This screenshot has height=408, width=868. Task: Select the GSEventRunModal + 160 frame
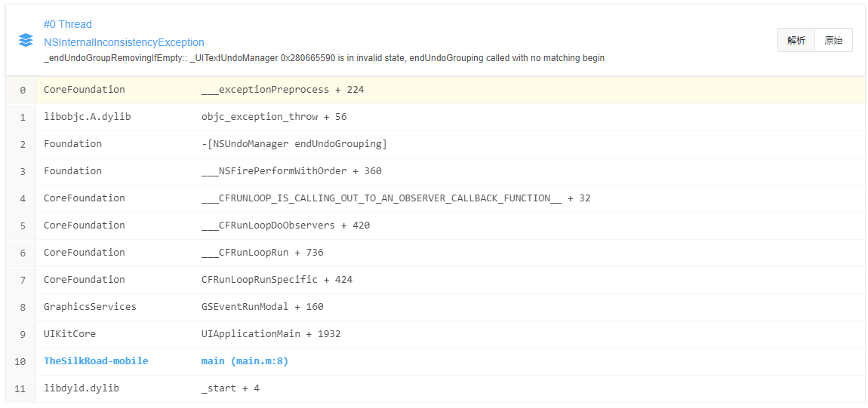click(262, 307)
